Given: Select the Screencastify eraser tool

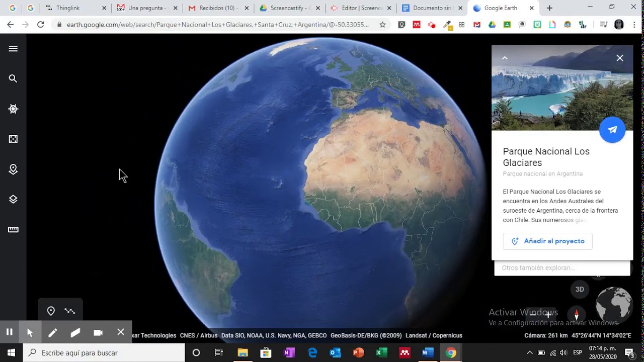Looking at the screenshot, I should (x=75, y=332).
